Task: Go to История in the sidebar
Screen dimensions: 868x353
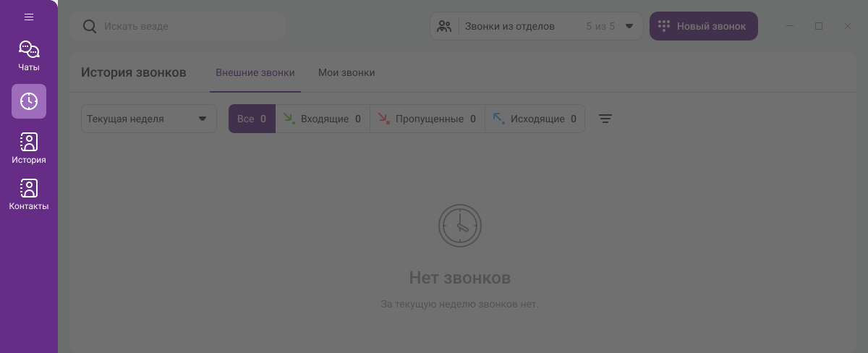Action: [29, 148]
